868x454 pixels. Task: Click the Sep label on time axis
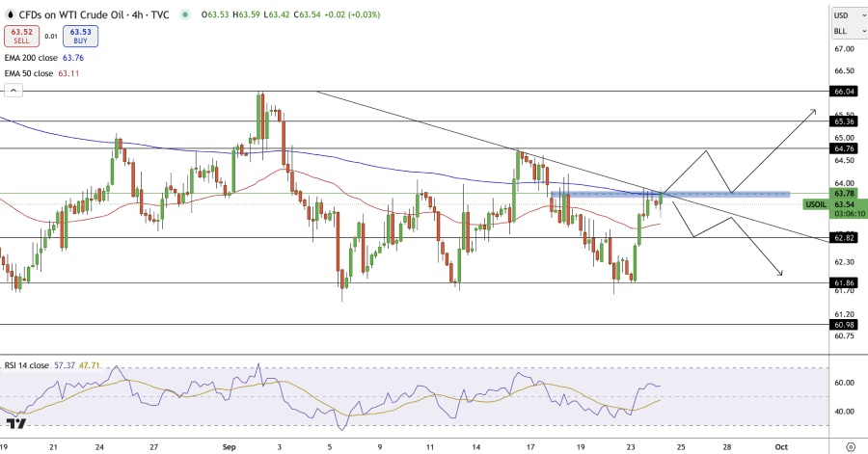pos(230,447)
